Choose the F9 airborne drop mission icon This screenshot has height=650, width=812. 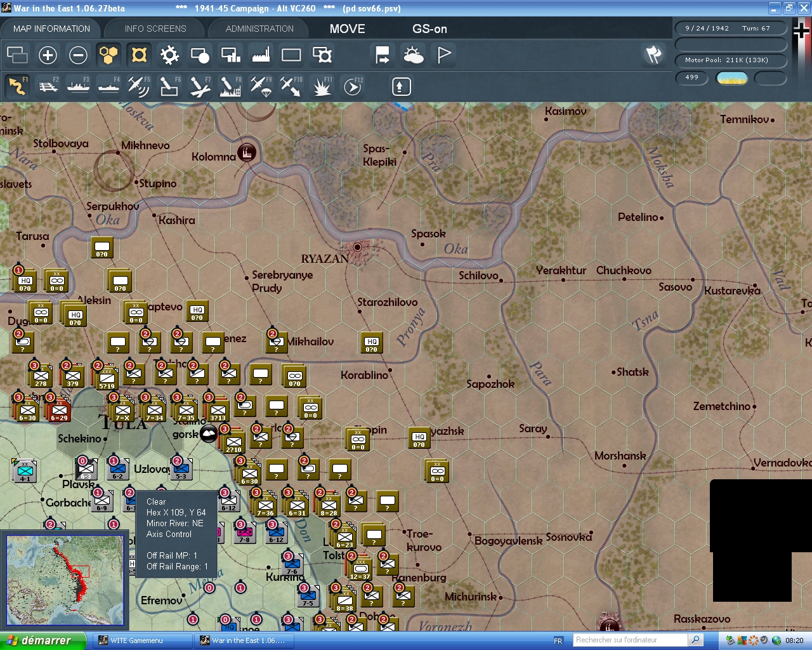point(261,86)
